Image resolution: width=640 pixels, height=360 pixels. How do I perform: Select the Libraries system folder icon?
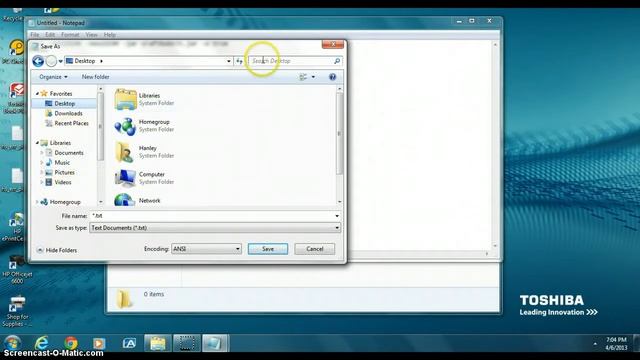click(x=125, y=99)
